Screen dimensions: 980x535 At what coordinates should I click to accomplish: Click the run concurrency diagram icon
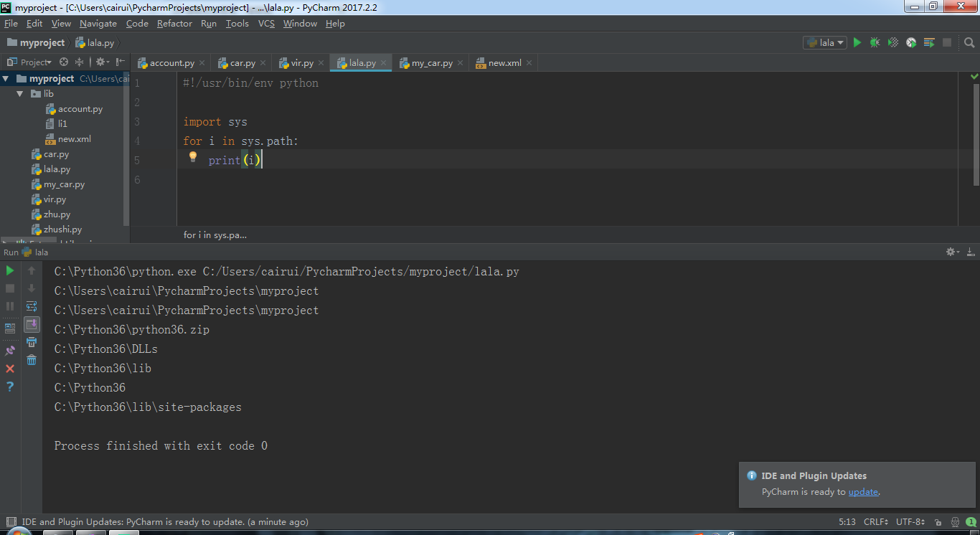[x=929, y=43]
